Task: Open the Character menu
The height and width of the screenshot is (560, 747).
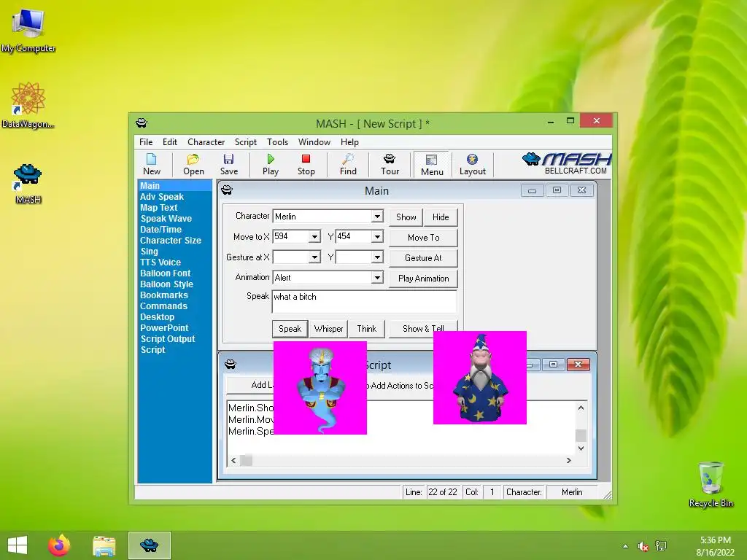Action: click(x=206, y=142)
